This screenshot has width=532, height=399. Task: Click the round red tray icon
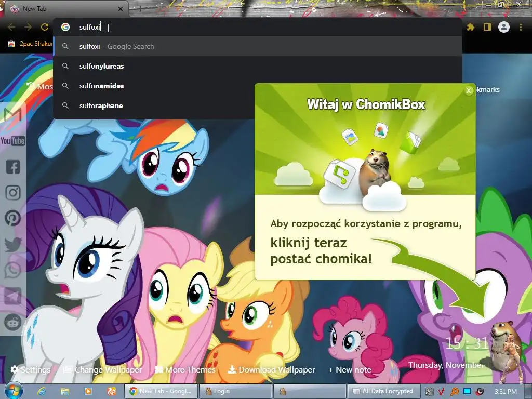point(480,392)
